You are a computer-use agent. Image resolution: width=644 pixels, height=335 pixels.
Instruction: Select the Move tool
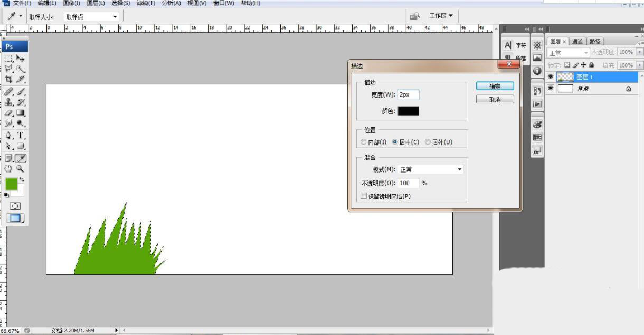pos(20,59)
